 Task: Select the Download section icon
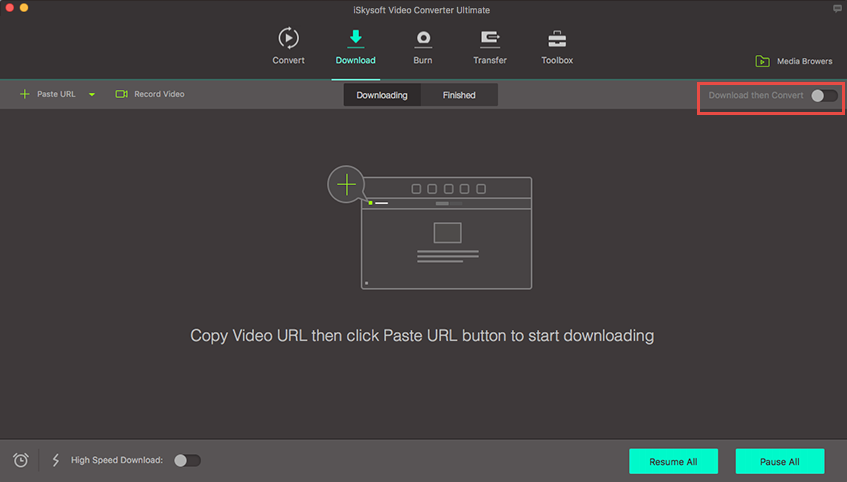tap(355, 39)
